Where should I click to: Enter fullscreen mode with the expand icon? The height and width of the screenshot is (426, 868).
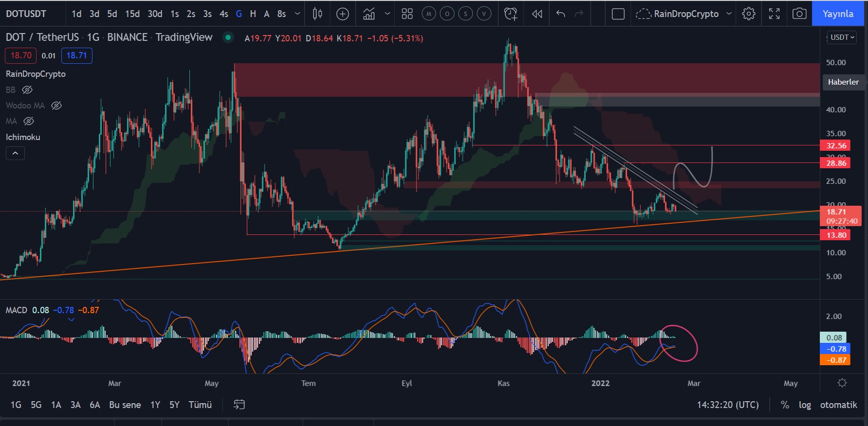click(774, 14)
